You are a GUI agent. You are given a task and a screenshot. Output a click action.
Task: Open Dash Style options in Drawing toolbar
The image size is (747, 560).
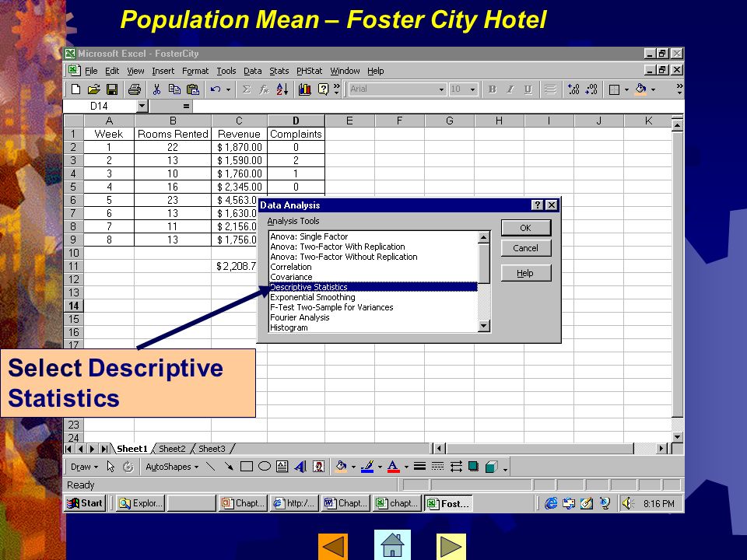tap(438, 467)
